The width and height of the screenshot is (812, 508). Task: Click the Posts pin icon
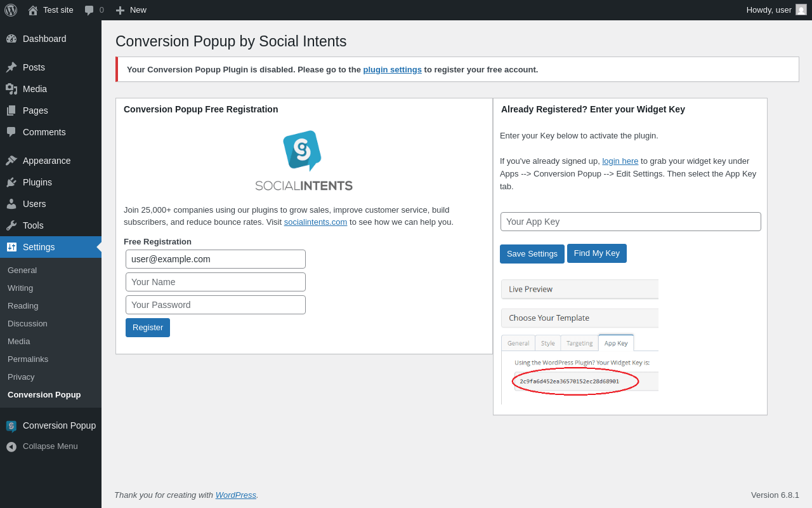pyautogui.click(x=11, y=67)
